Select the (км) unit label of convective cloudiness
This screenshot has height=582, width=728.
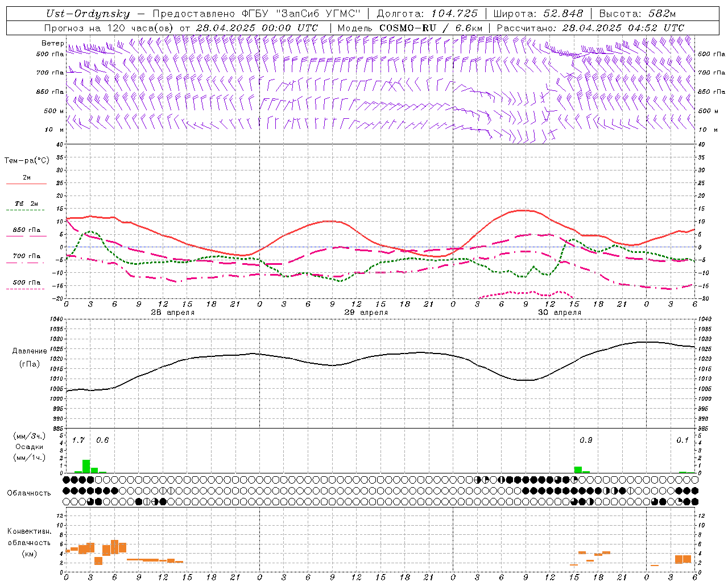tap(30, 554)
